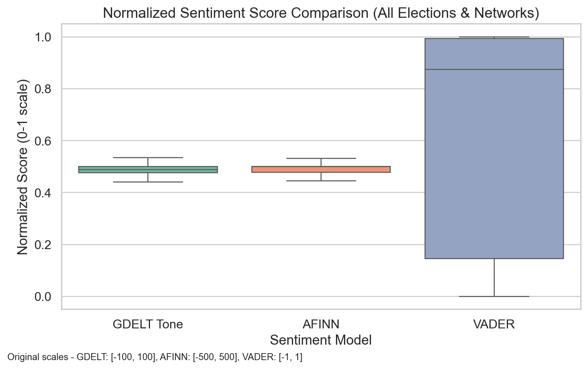The image size is (588, 369).
Task: Click the blue VADER box
Action: pyautogui.click(x=494, y=162)
